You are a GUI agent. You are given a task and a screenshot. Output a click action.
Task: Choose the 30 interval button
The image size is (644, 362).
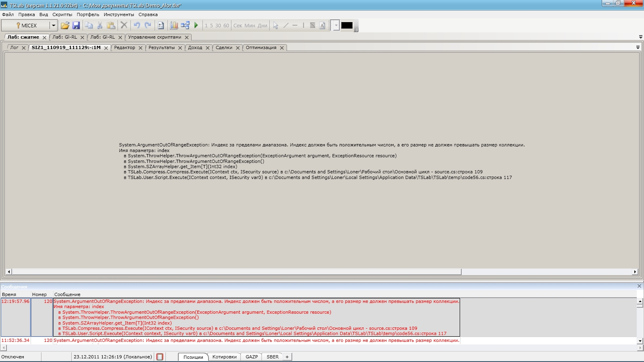(218, 25)
